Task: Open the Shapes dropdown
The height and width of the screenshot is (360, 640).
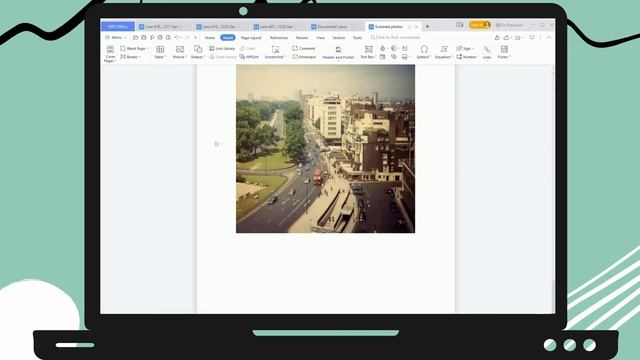Action: 198,52
